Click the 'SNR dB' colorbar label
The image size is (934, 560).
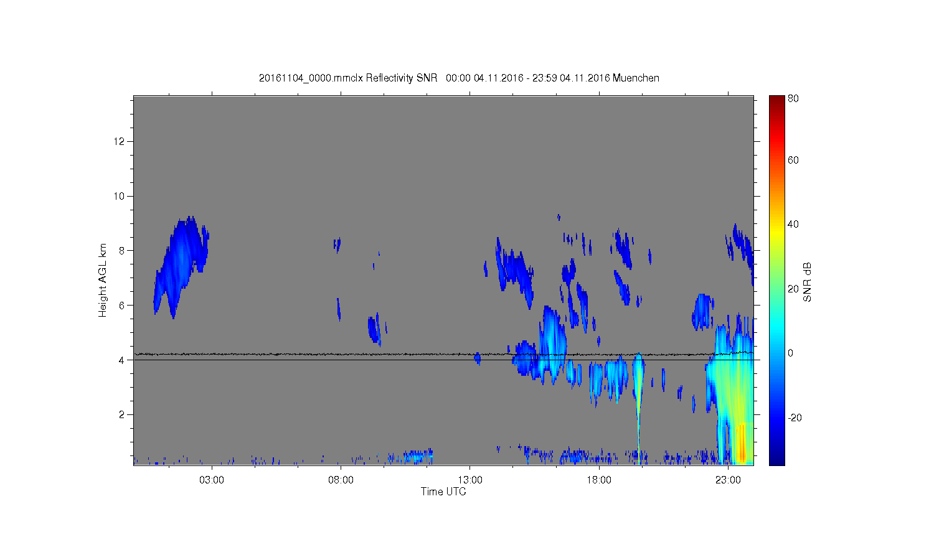coord(807,282)
